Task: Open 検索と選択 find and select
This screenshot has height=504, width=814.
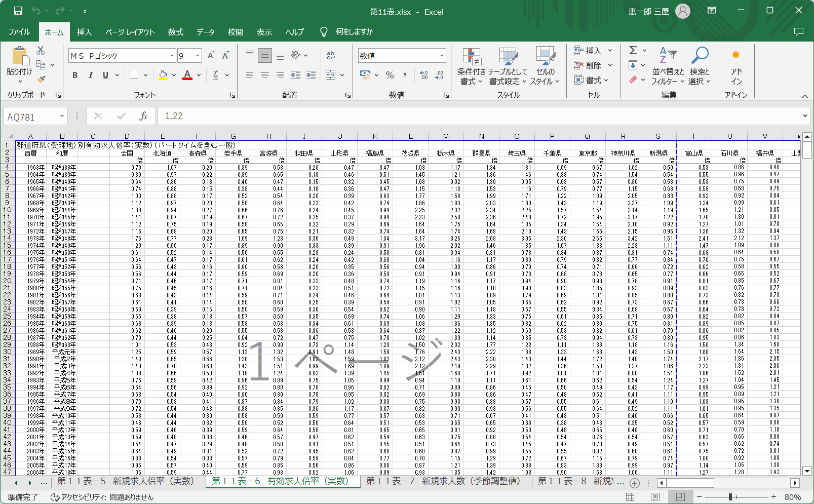Action: (x=700, y=66)
